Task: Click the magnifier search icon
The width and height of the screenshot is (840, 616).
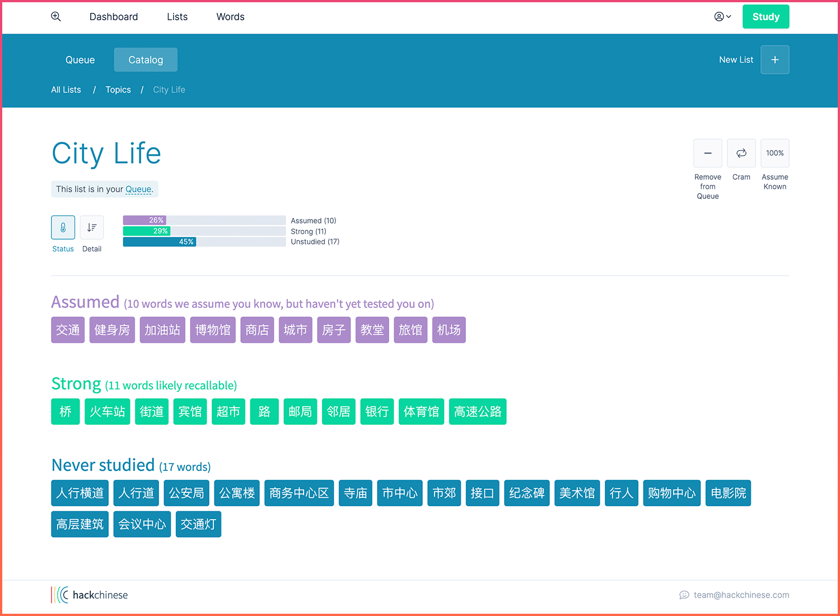Action: (56, 17)
